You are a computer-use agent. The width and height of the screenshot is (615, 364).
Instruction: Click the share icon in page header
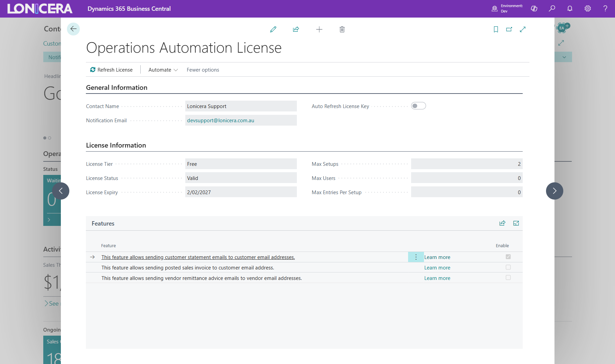(x=296, y=29)
